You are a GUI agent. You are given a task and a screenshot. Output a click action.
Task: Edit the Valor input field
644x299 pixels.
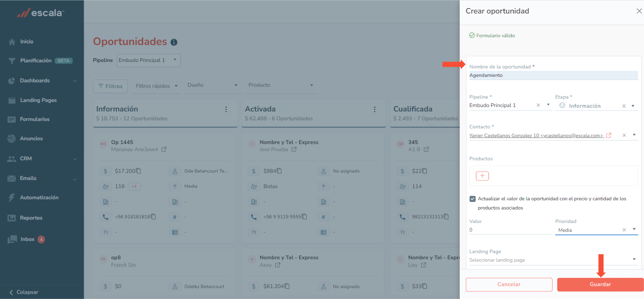[510, 230]
